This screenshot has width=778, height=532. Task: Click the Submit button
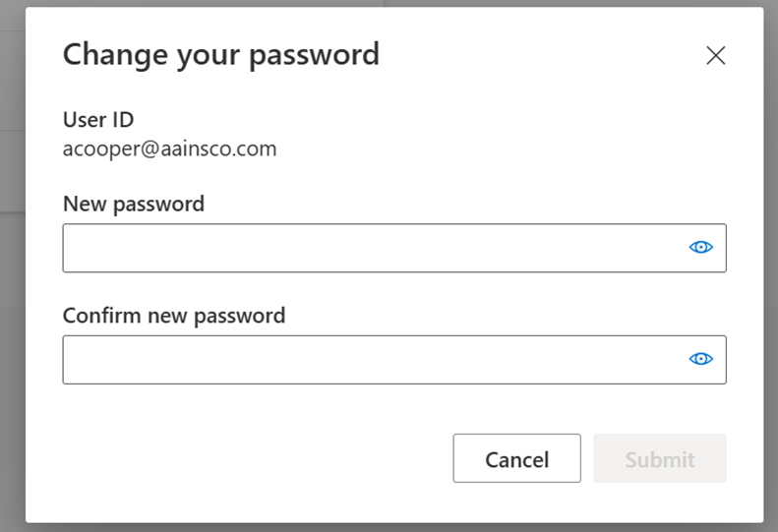point(659,459)
